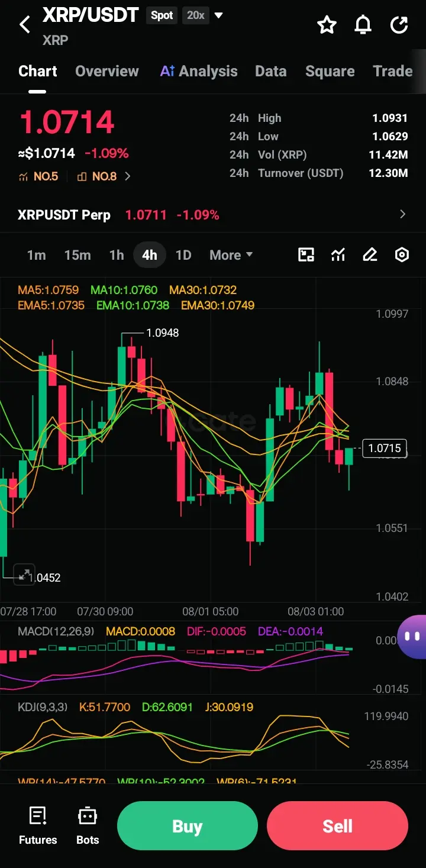
Task: Tap the 1.0948 high price marker
Action: coord(163,333)
